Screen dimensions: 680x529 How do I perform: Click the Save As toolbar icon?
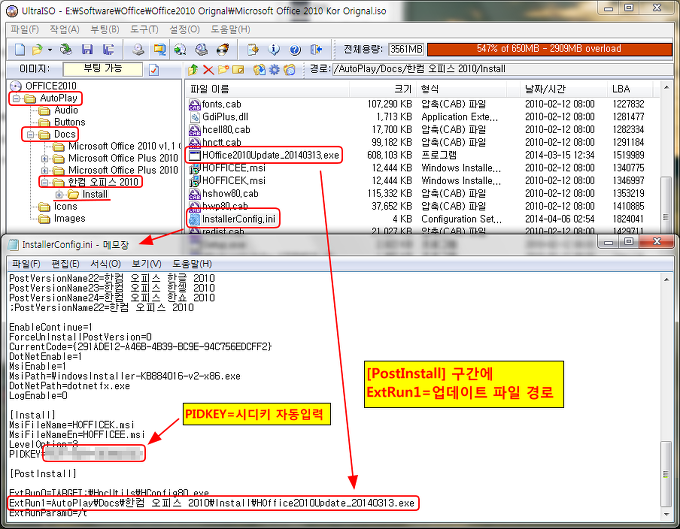108,49
